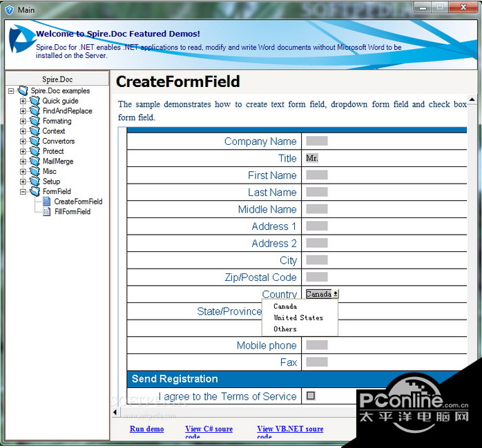
Task: Expand the Protect tree node
Action: tap(23, 151)
